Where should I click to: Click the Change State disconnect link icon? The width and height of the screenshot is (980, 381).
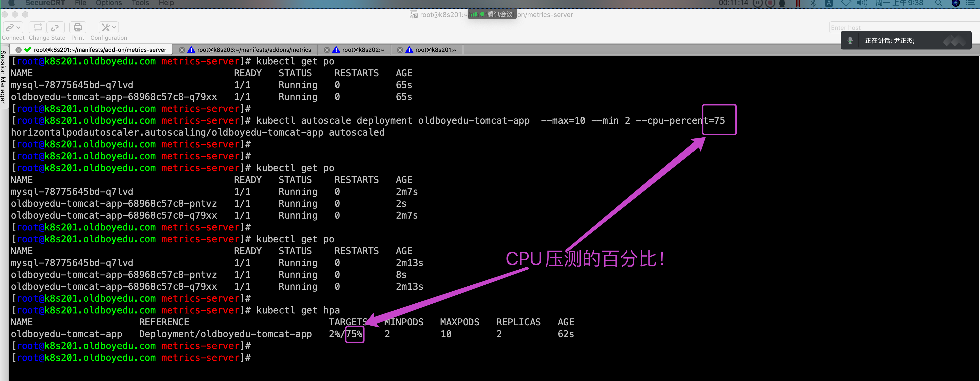55,27
